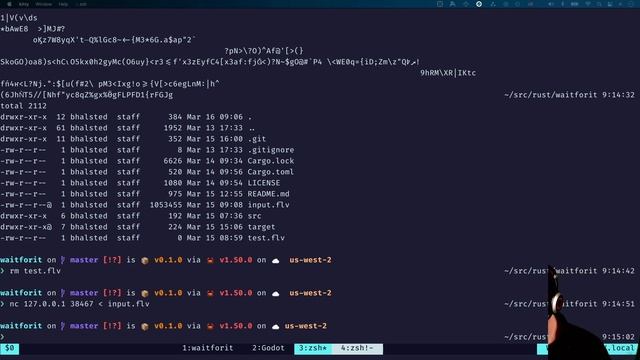The height and width of the screenshot is (360, 640).
Task: Click the '*bAwE8 >]MJ#?' garbled line
Action: tap(33, 29)
